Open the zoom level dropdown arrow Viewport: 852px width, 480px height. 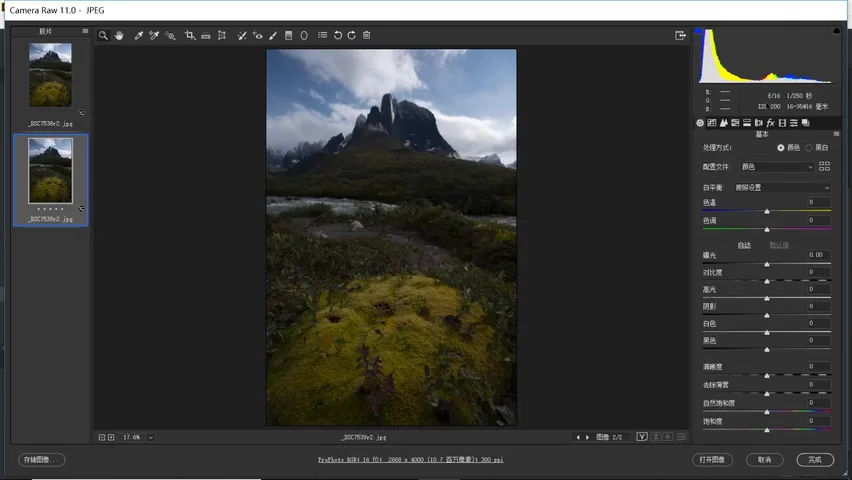coord(151,438)
